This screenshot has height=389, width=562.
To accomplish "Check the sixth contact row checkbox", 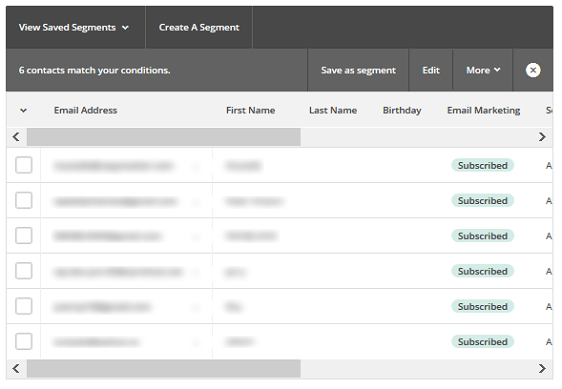I will (24, 341).
